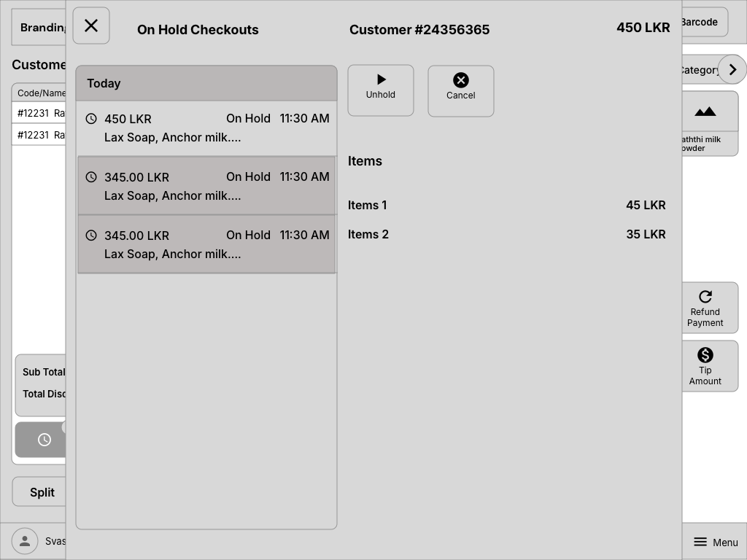The image size is (747, 560).
Task: Click the Items 1 row priced 45 LKR
Action: coord(506,205)
